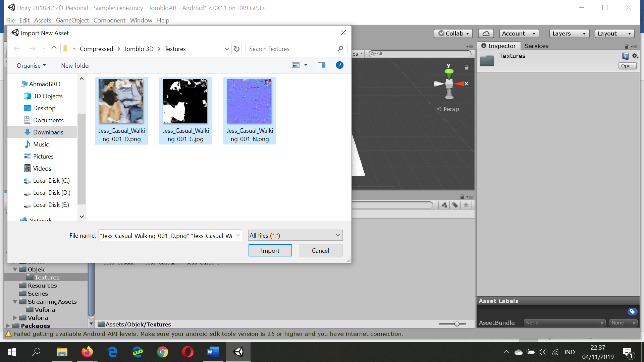This screenshot has height=362, width=644.
Task: Toggle Persp projection label in Scene
Action: coord(448,109)
